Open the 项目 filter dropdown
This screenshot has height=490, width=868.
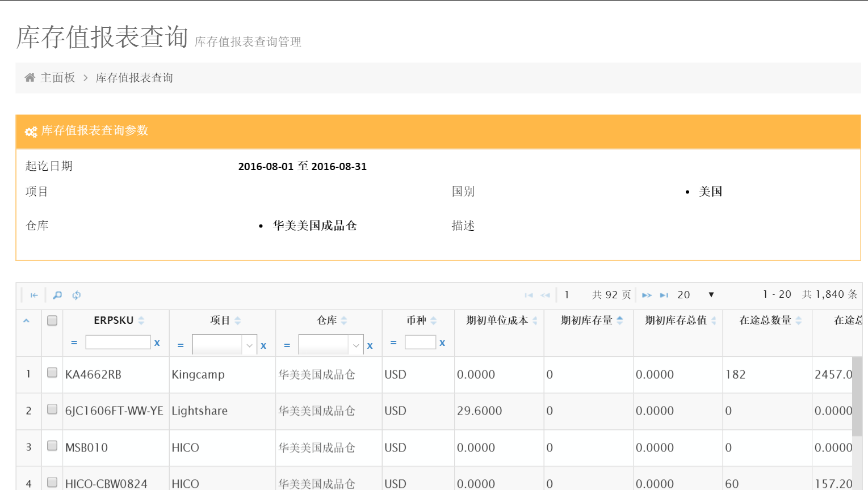click(x=225, y=345)
